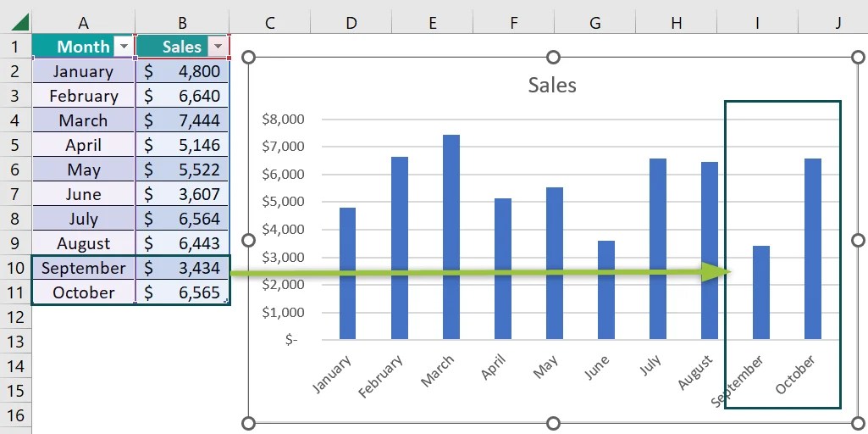Click the February axis label in chart
This screenshot has height=434, width=868.
[x=381, y=377]
